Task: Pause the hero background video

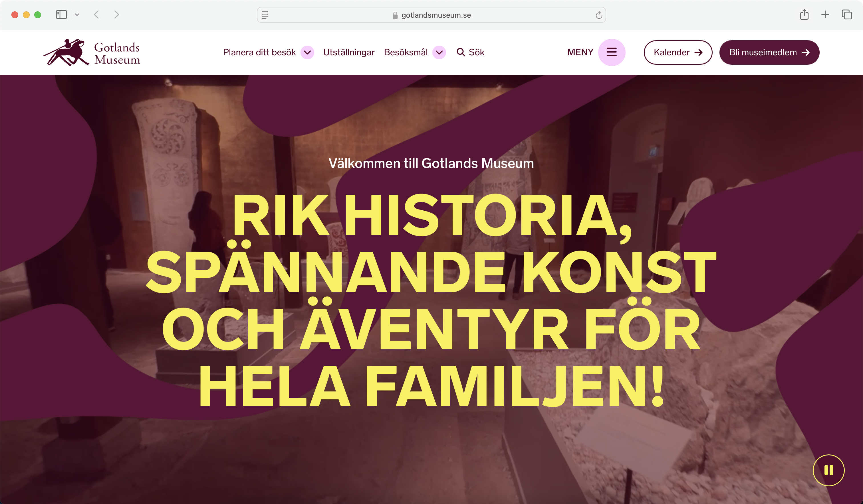Action: (x=828, y=470)
